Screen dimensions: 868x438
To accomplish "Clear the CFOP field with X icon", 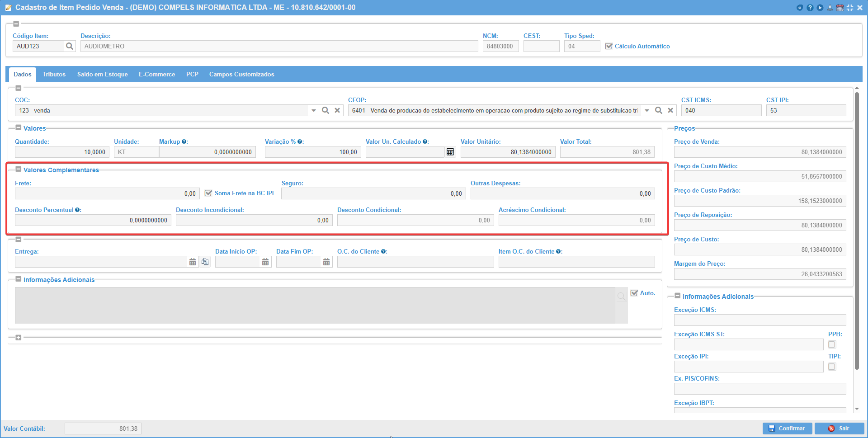I will click(670, 110).
